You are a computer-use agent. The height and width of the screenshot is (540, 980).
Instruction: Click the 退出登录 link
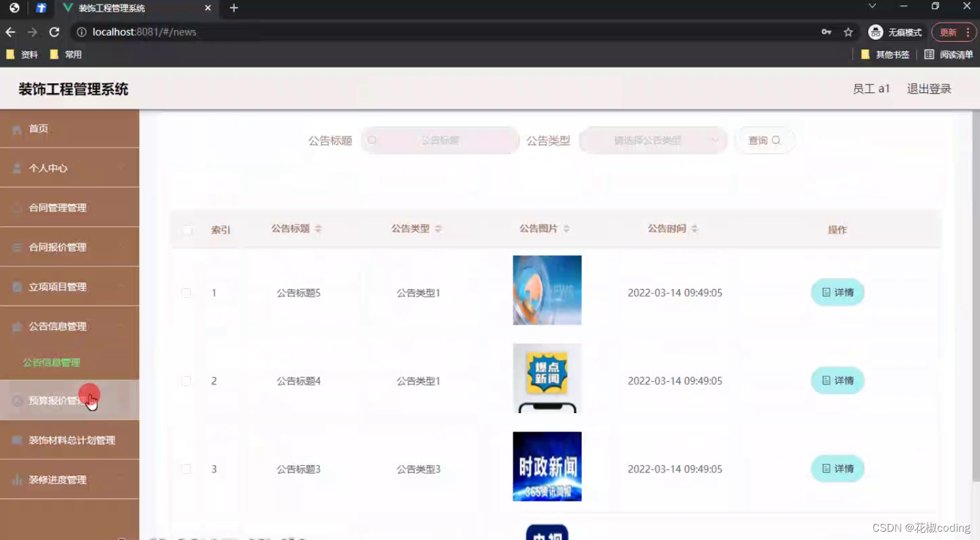[928, 88]
